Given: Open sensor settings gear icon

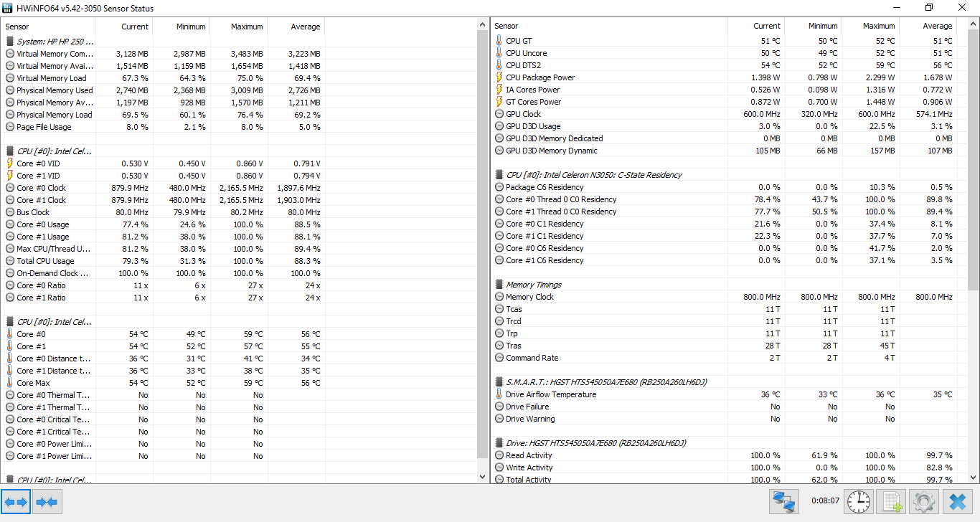Looking at the screenshot, I should [x=924, y=501].
